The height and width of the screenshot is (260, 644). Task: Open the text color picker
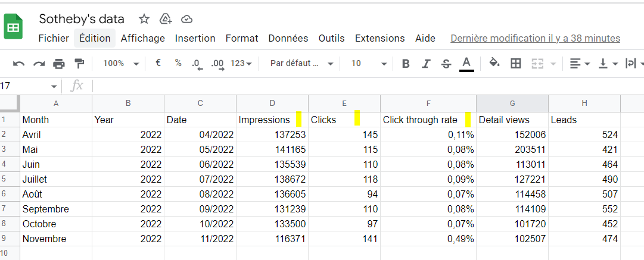coord(466,64)
